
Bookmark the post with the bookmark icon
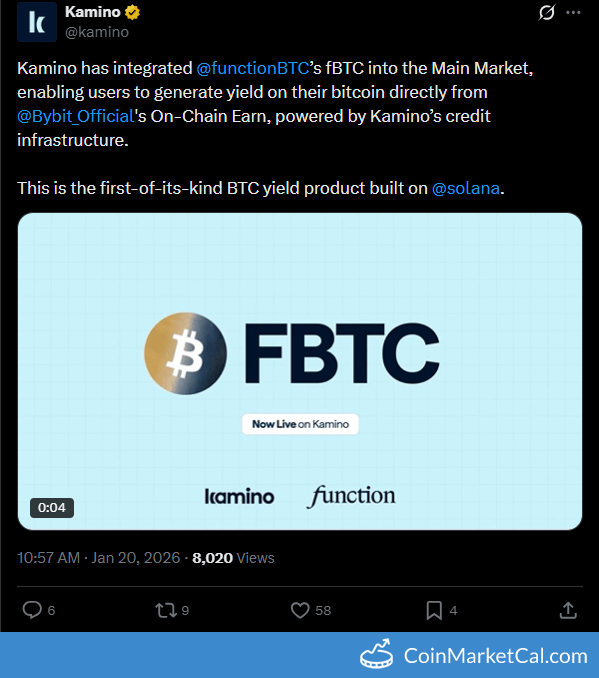click(x=434, y=610)
